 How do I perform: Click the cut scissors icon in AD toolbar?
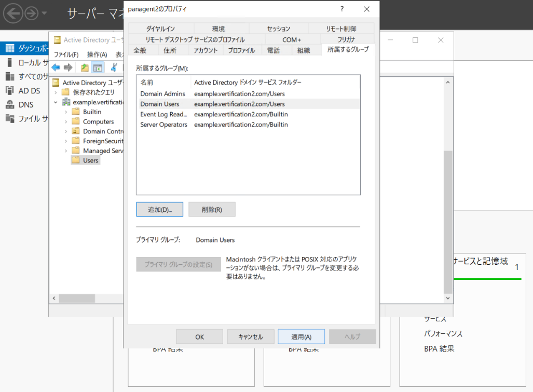point(114,67)
